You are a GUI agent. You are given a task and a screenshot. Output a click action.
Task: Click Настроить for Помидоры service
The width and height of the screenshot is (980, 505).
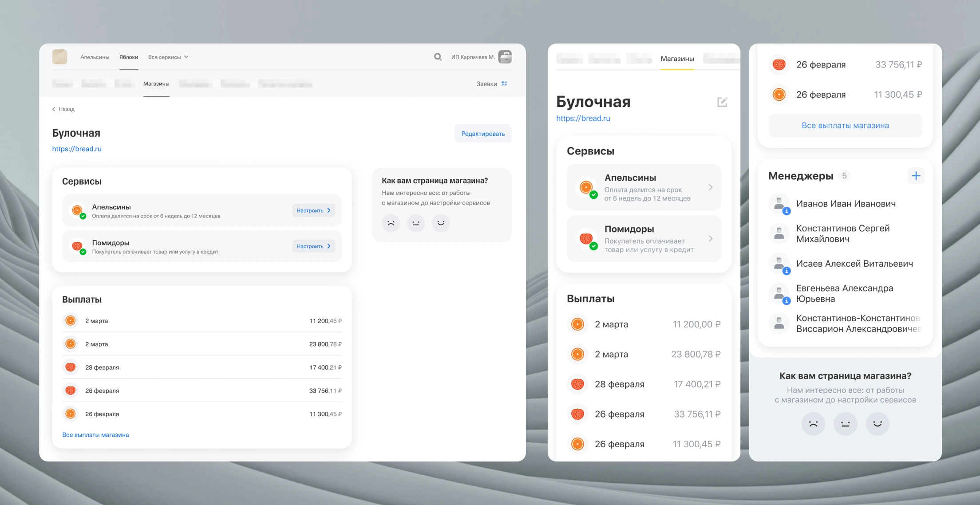tap(313, 246)
